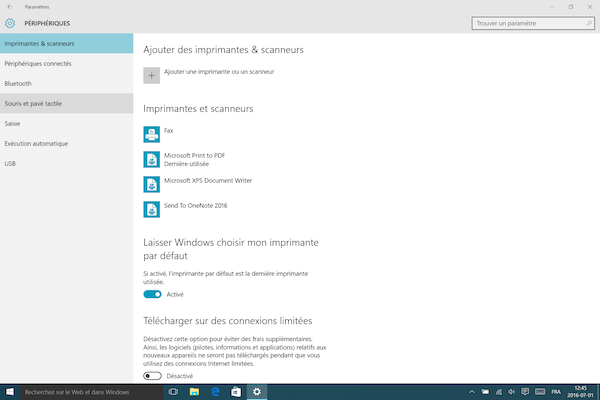Enable downloads over metered connections
The image size is (600, 400).
[152, 376]
